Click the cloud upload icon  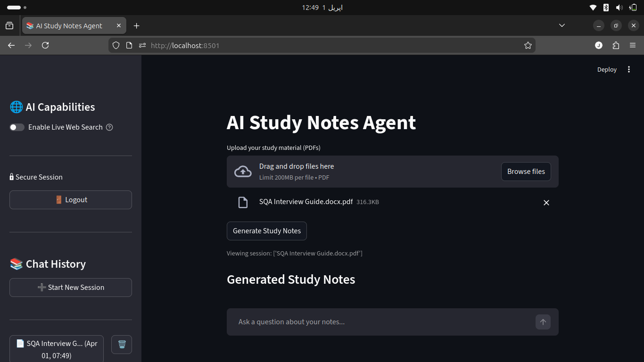(243, 172)
